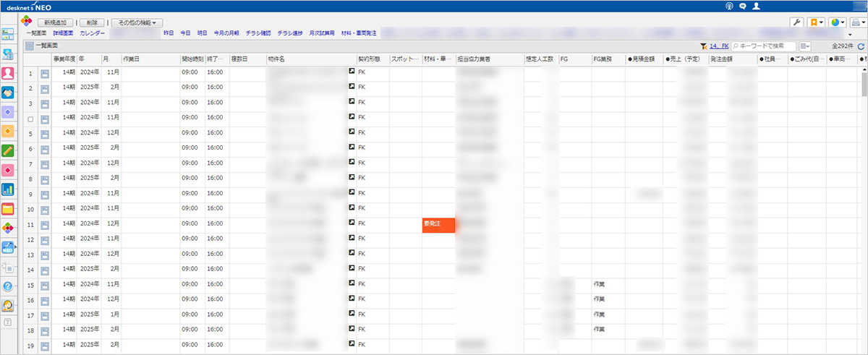Click the bar chart icon in sidebar
This screenshot has width=868, height=355.
pyautogui.click(x=9, y=190)
